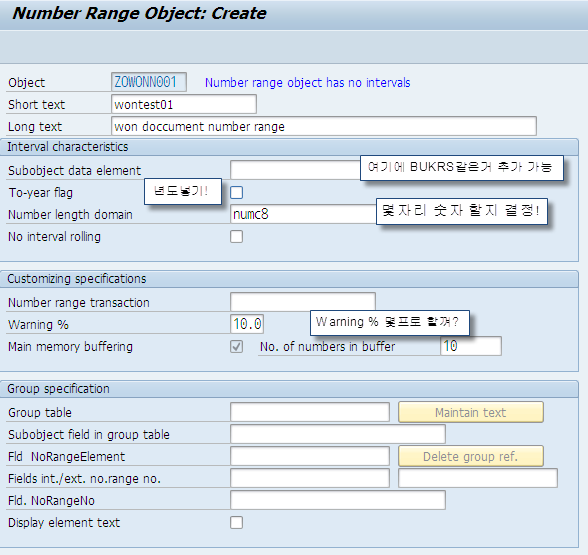The width and height of the screenshot is (588, 555).
Task: Focus the Subobject data element field
Action: (296, 170)
